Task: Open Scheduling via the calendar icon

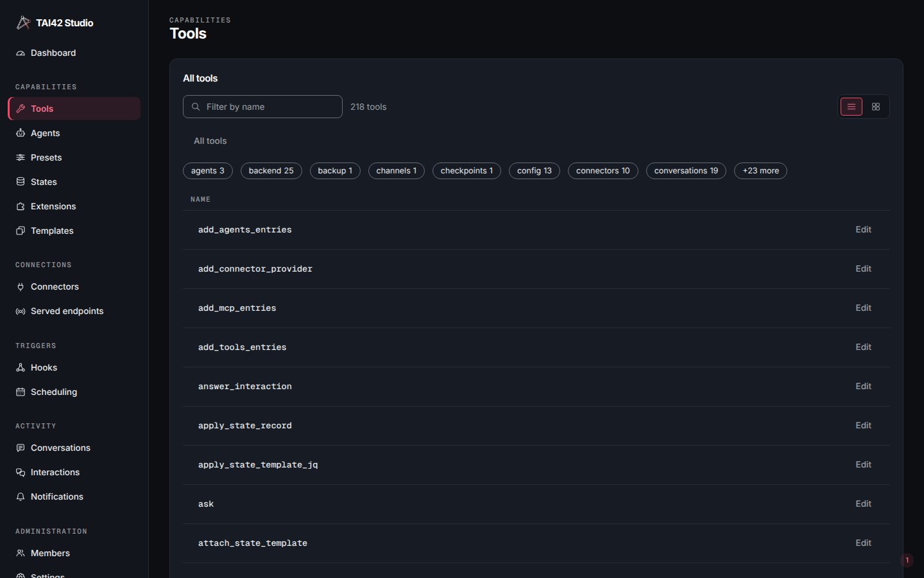Action: pos(21,392)
